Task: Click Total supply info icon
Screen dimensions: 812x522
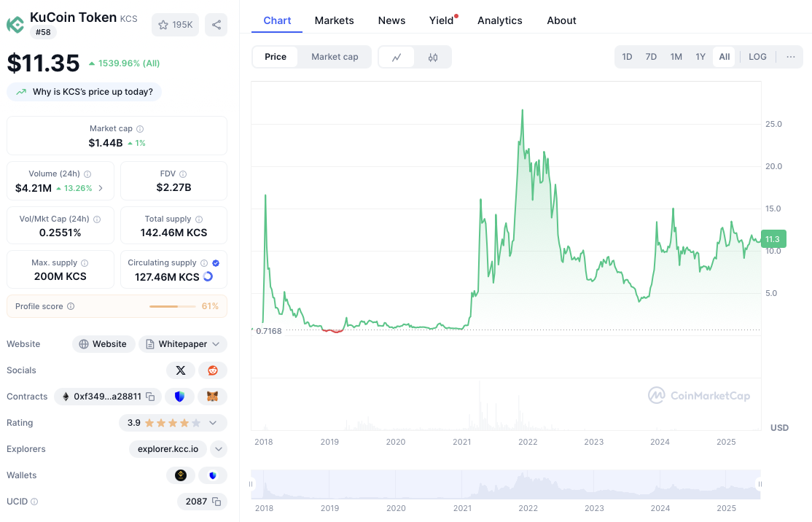Action: 199,219
